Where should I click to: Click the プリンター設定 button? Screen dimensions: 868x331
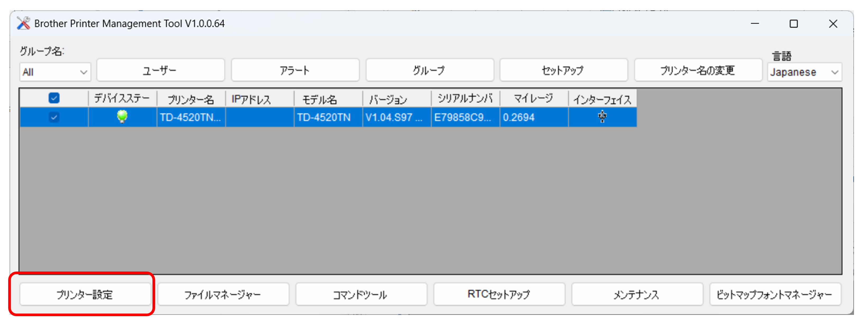(85, 294)
